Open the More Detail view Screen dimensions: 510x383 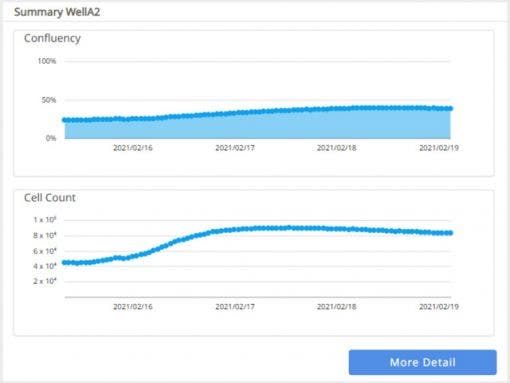423,362
